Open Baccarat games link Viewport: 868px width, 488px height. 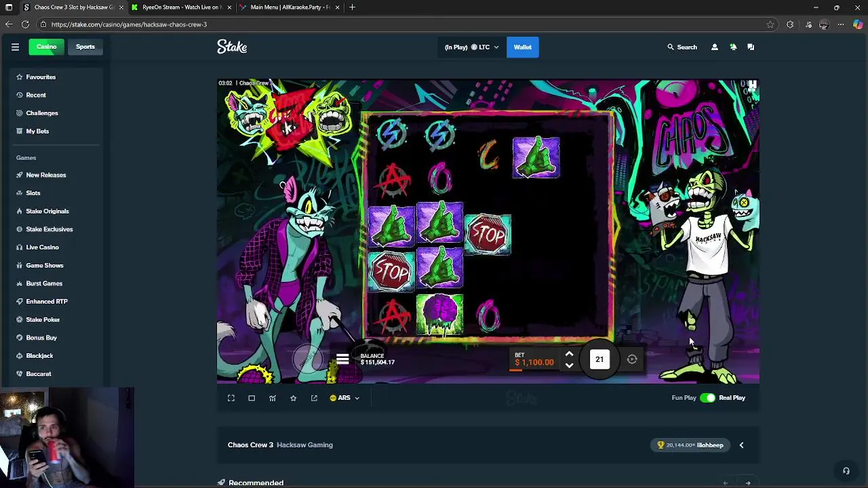(x=39, y=373)
